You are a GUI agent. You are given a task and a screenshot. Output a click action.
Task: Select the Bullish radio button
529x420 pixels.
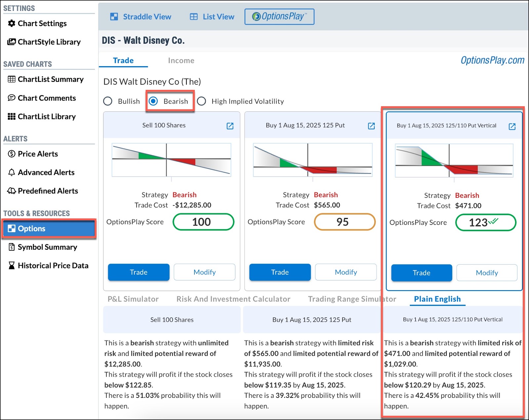point(108,101)
